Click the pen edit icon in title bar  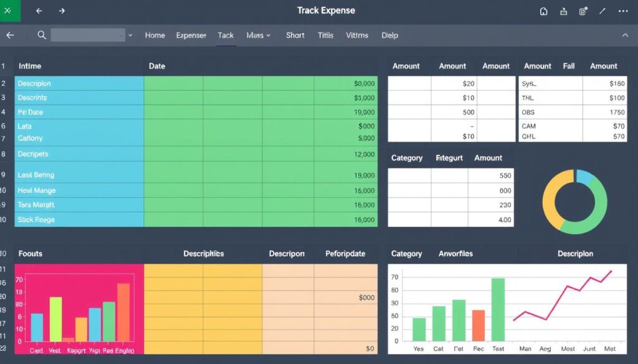[x=602, y=11]
